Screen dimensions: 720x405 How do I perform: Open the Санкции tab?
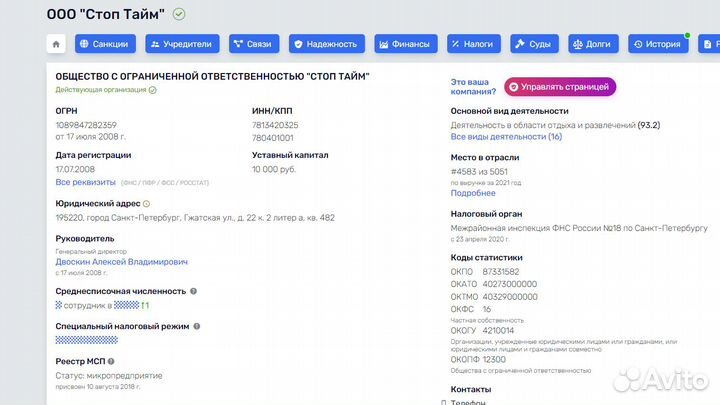point(105,44)
